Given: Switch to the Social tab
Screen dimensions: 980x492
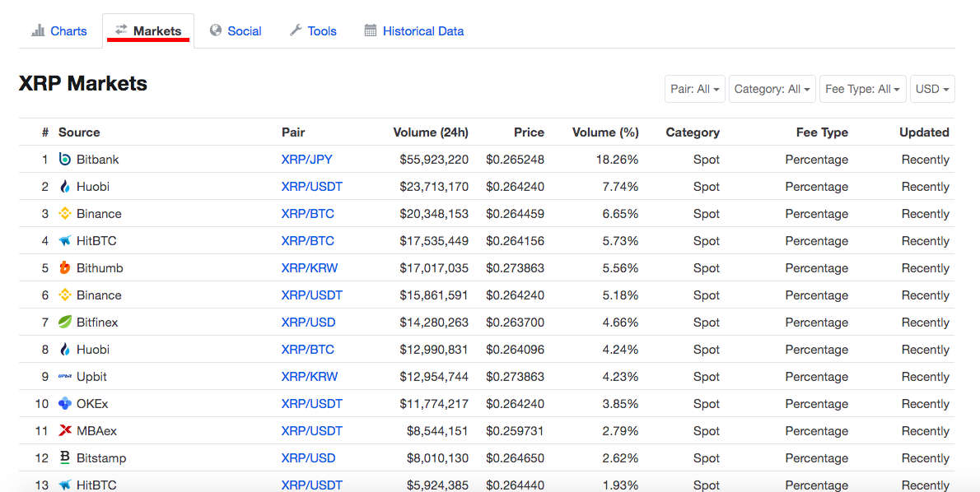Looking at the screenshot, I should 236,30.
